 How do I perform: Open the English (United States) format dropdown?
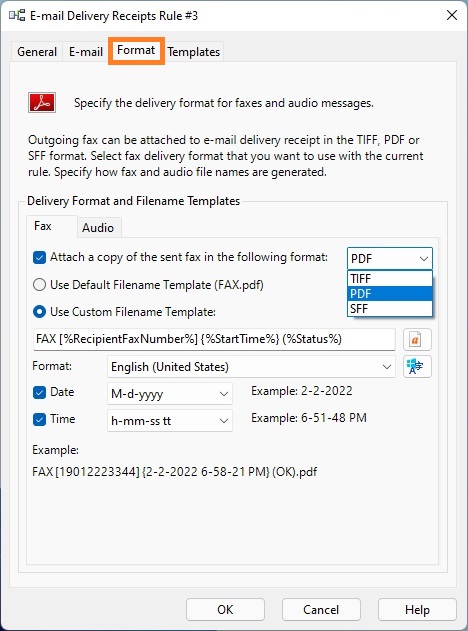pos(252,367)
